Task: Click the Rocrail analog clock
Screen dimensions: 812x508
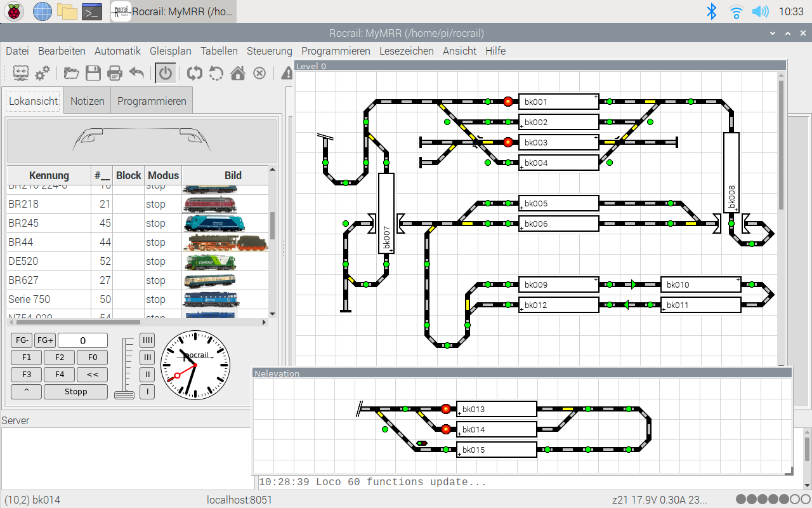Action: click(x=195, y=365)
